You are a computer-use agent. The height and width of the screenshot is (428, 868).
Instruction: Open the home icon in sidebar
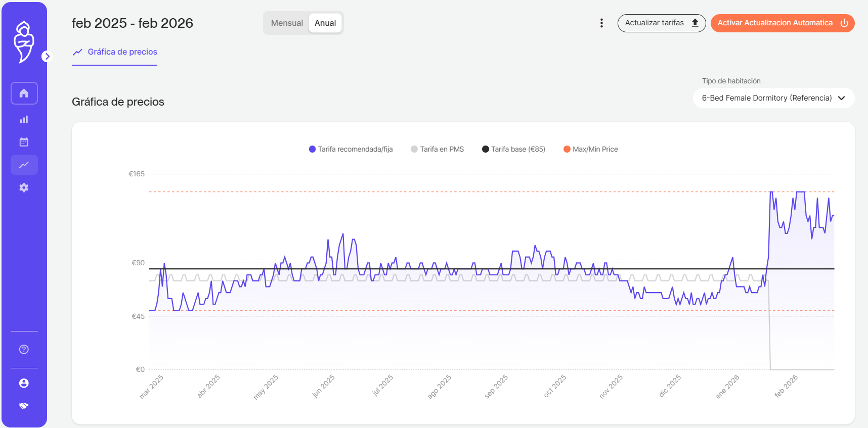[x=24, y=93]
